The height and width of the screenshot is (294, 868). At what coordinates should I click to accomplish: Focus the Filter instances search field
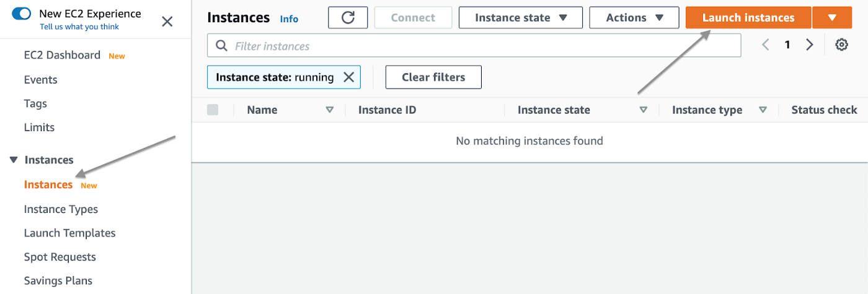(474, 46)
